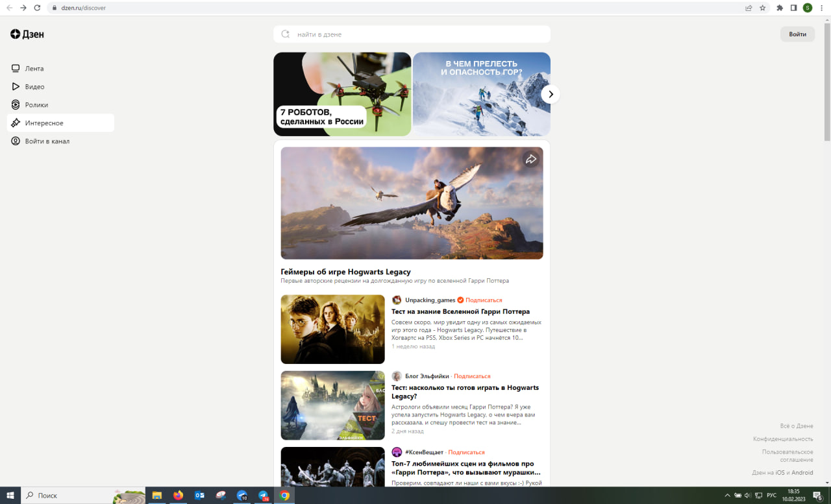Click the Дзен logo
This screenshot has width=831, height=504.
click(27, 34)
